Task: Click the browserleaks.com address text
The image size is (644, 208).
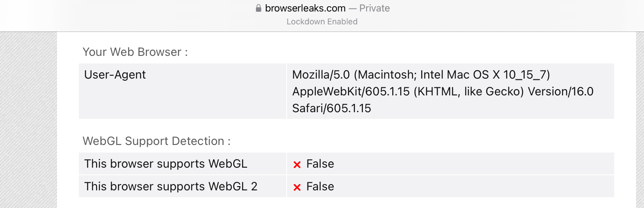Action: click(305, 8)
